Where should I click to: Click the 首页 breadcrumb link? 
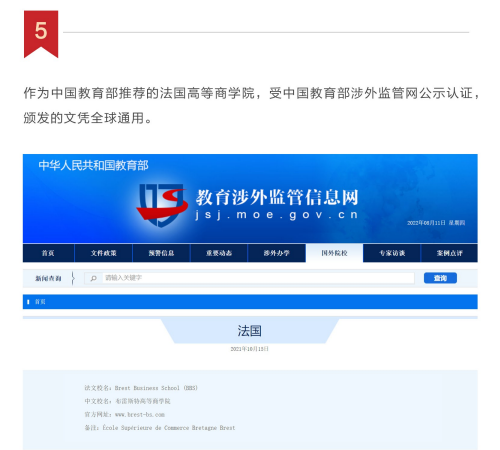coord(40,302)
